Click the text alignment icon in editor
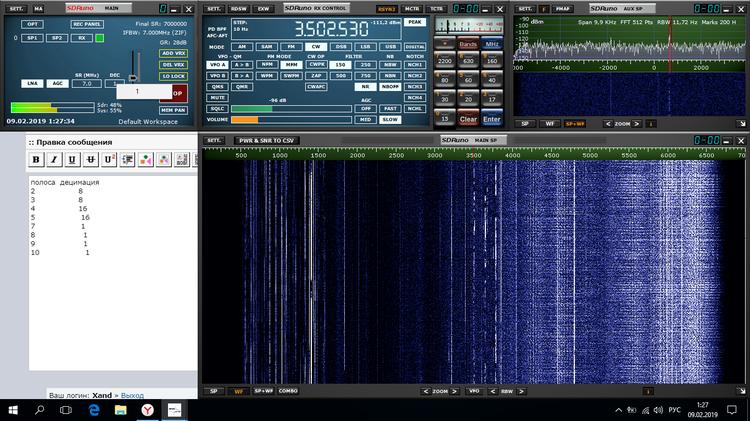The image size is (750, 421). click(x=127, y=160)
